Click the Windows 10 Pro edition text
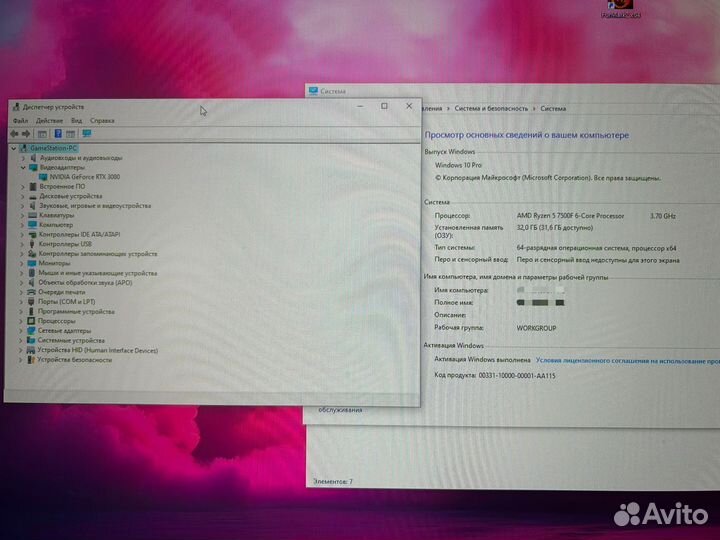 pyautogui.click(x=458, y=165)
